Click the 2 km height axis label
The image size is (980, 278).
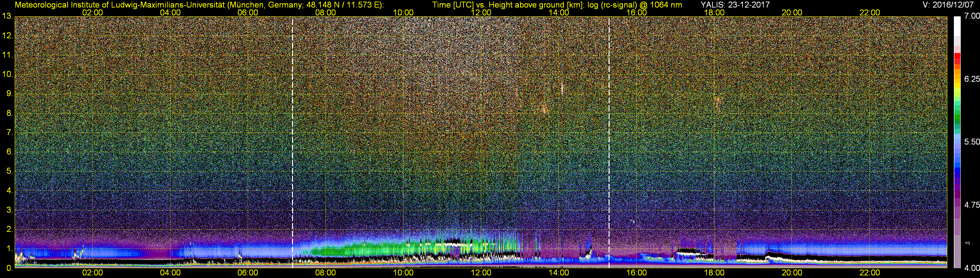click(x=9, y=230)
